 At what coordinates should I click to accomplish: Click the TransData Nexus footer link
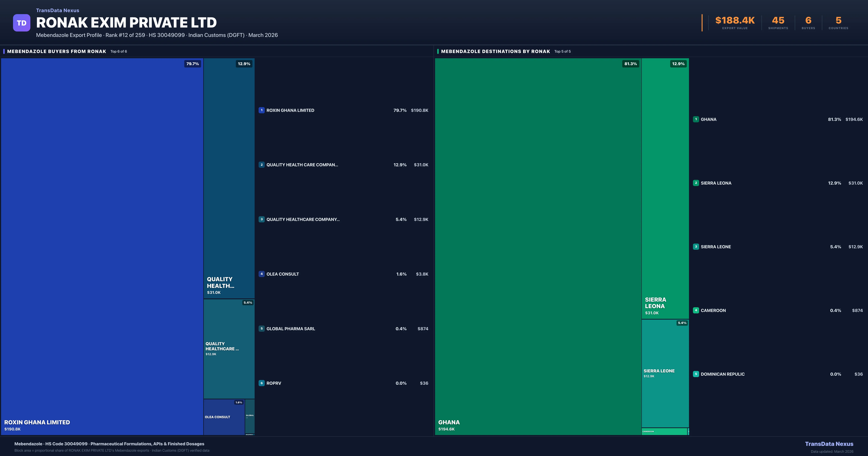(x=829, y=444)
